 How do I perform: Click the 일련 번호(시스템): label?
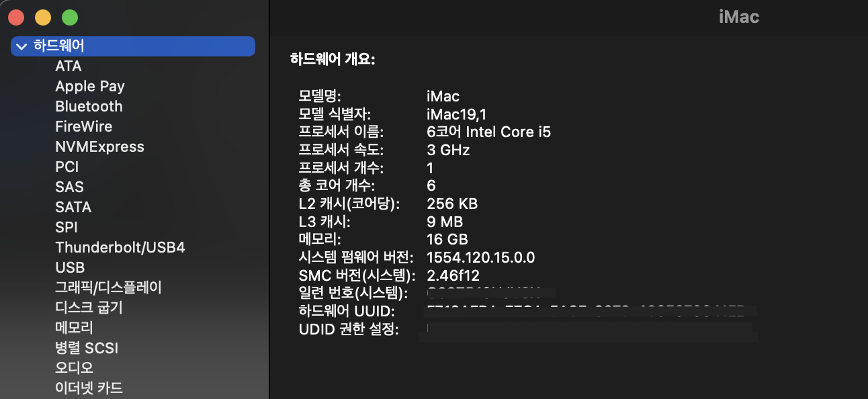(x=354, y=293)
